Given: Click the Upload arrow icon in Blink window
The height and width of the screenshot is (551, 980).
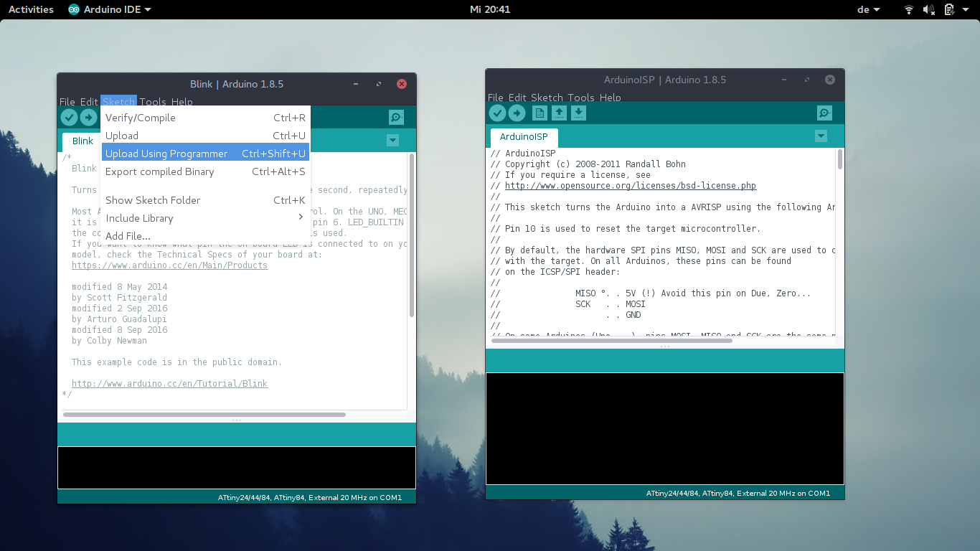Looking at the screenshot, I should pos(88,118).
